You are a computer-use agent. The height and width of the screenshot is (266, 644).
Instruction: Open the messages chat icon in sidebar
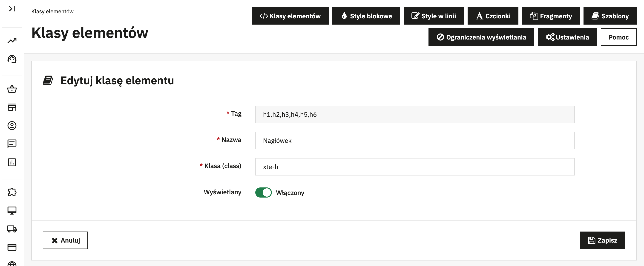(x=12, y=144)
